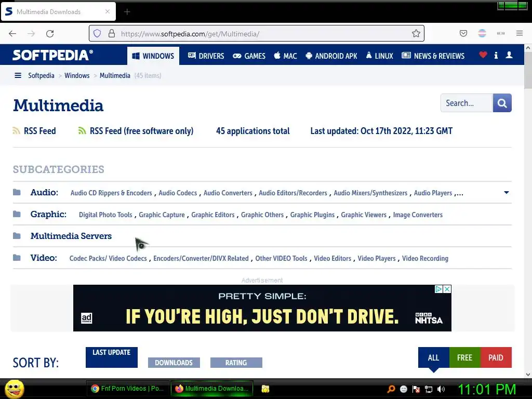Click the NHTSA banner advertisement
This screenshot has width=532, height=399.
point(262,308)
